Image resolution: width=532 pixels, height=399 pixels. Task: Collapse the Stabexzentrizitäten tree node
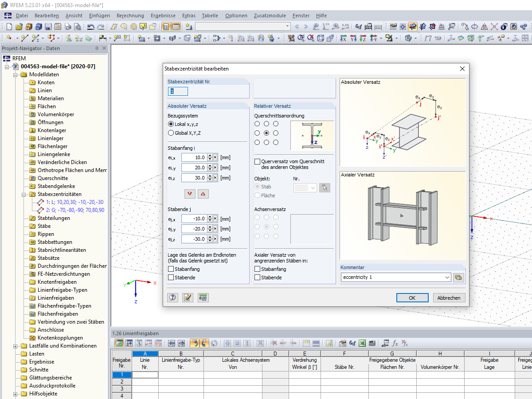[24, 194]
